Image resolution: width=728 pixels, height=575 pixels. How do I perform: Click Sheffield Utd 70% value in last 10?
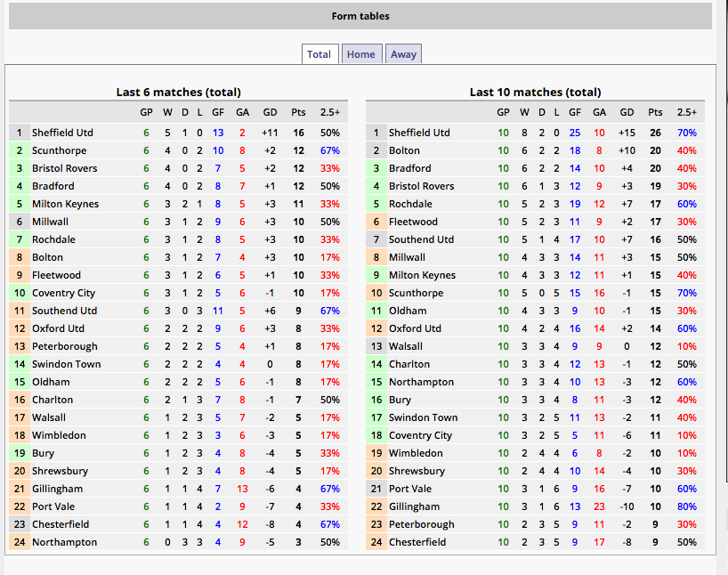click(687, 133)
